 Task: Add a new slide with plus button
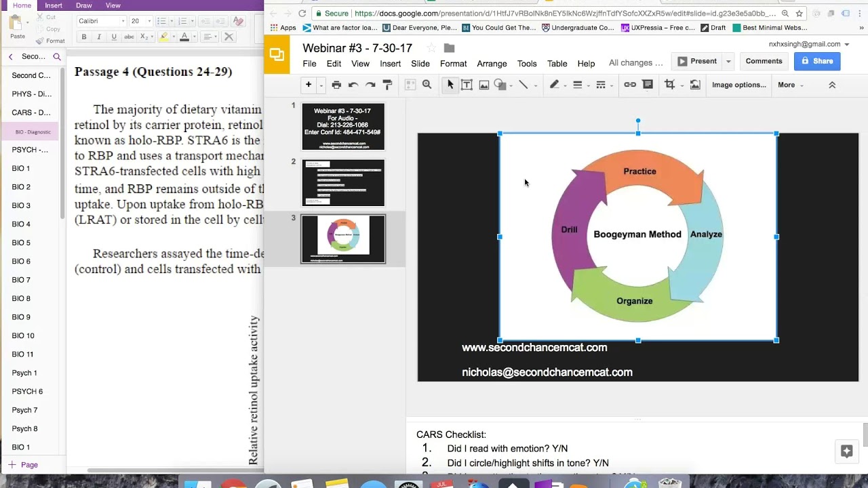click(x=309, y=85)
